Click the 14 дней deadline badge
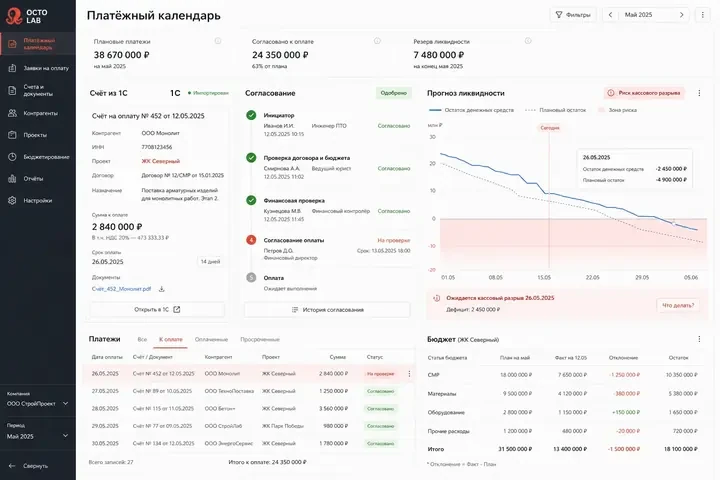Image resolution: width=720 pixels, height=480 pixels. tap(210, 261)
